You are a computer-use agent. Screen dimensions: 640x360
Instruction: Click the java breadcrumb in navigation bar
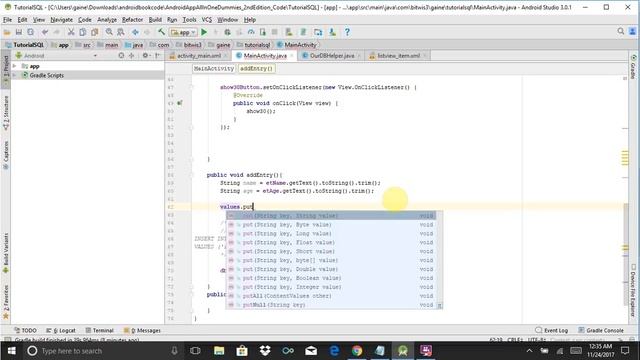coord(134,45)
